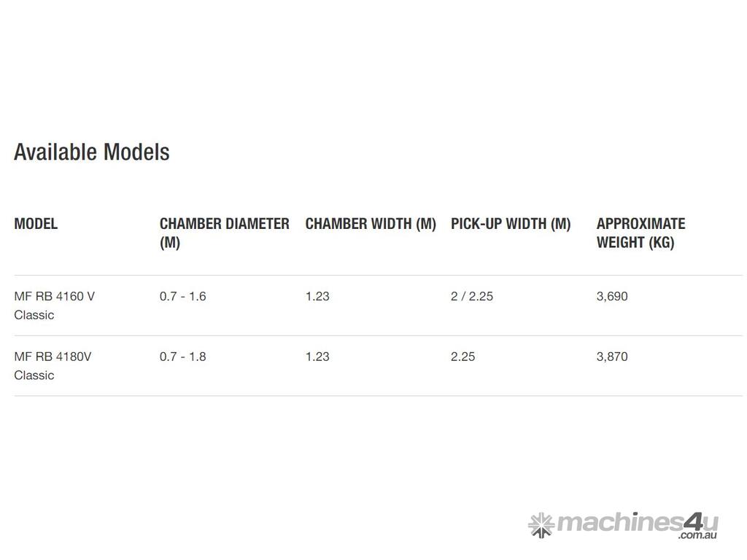Click pick-up width 2.25 in 4180V row
The image size is (747, 560).
coord(463,357)
